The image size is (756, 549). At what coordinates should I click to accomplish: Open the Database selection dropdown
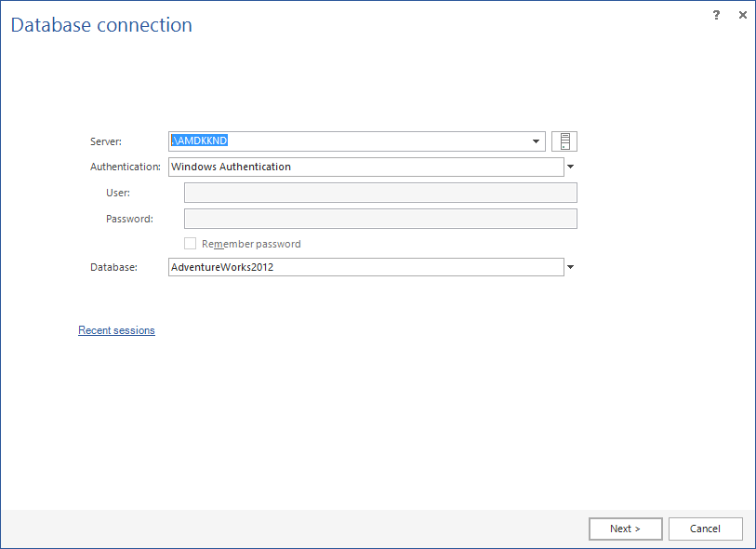click(x=570, y=267)
